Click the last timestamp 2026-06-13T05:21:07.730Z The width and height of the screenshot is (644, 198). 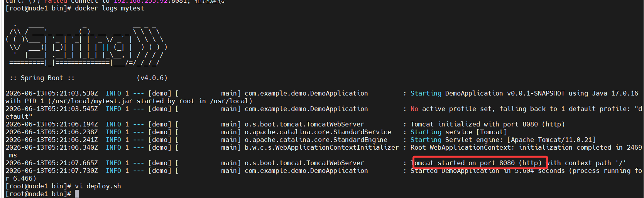[52, 171]
